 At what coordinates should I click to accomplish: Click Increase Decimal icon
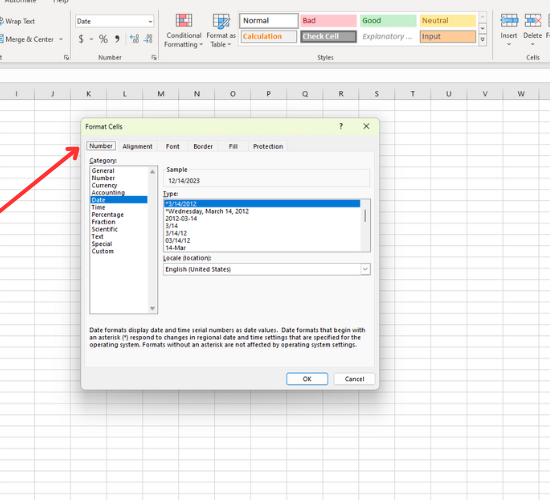[134, 39]
